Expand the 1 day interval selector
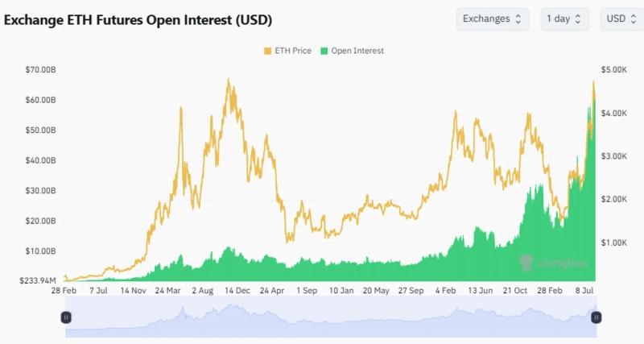 565,19
